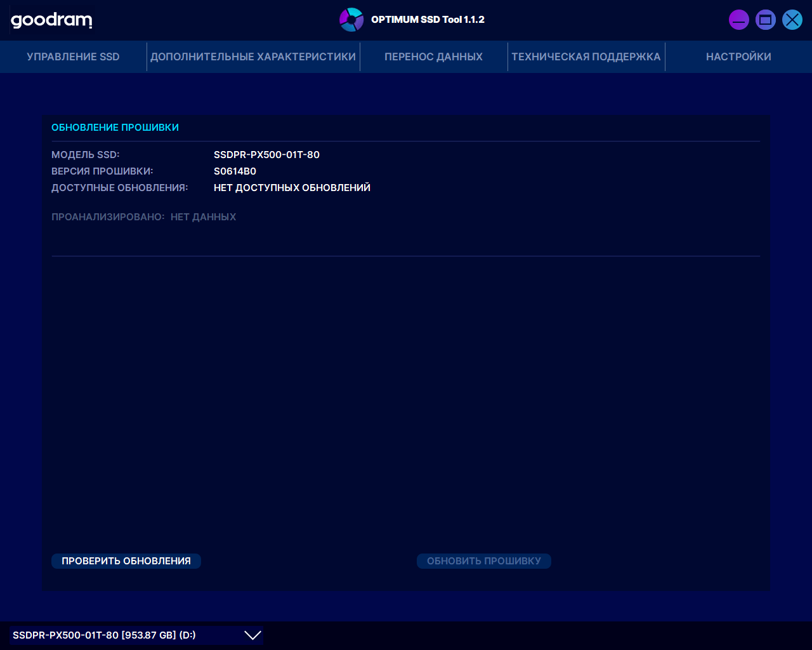
Task: Click the НЕТ ДОСТУПНЫХ ОБНОВЛЕНИЙ status text
Action: pos(292,188)
